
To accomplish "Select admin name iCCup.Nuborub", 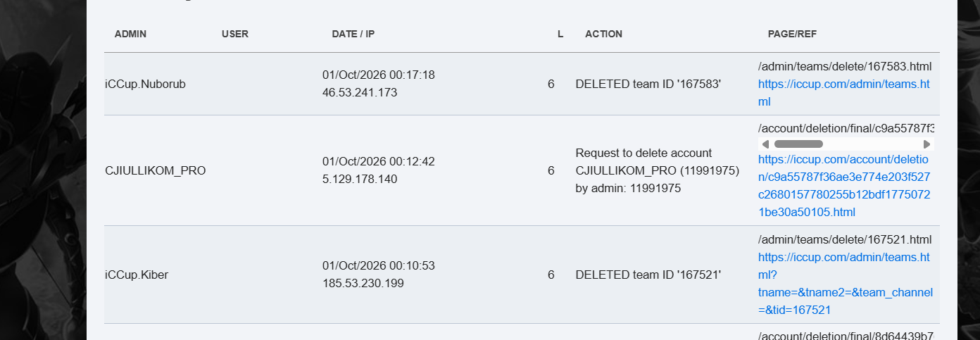I will click(x=145, y=84).
